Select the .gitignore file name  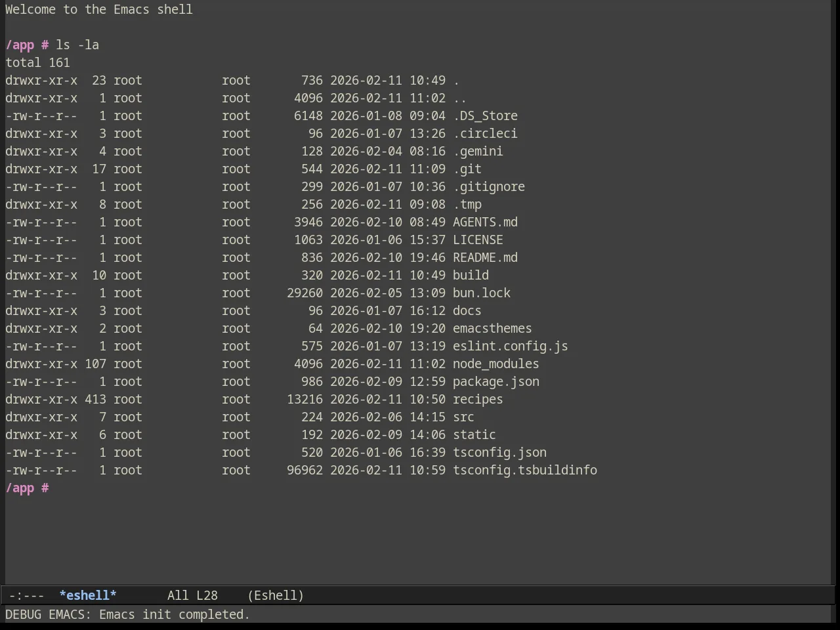[489, 187]
